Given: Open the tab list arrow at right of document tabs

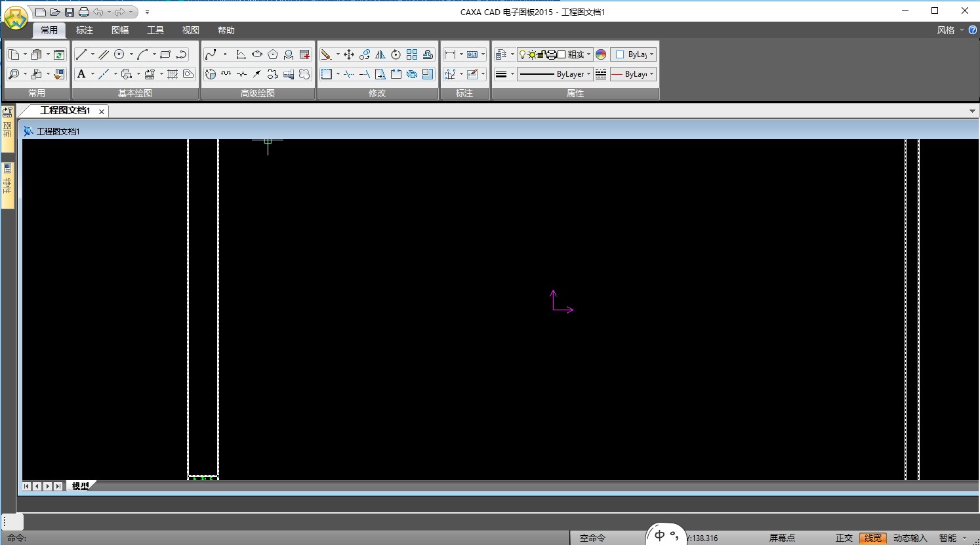Looking at the screenshot, I should pyautogui.click(x=973, y=111).
